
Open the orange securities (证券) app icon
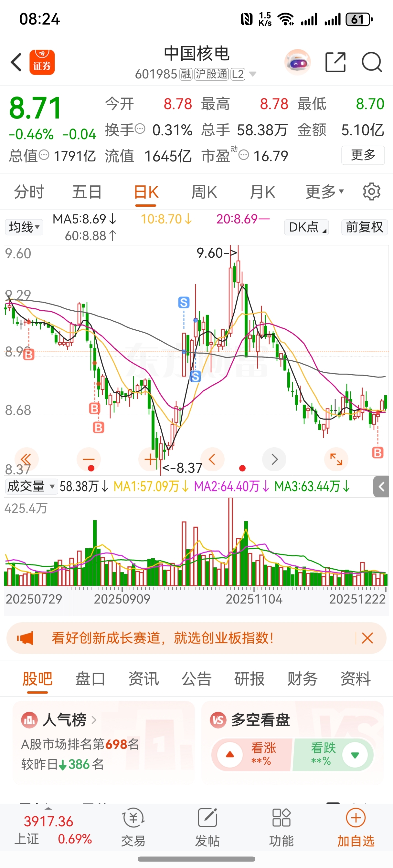[42, 62]
